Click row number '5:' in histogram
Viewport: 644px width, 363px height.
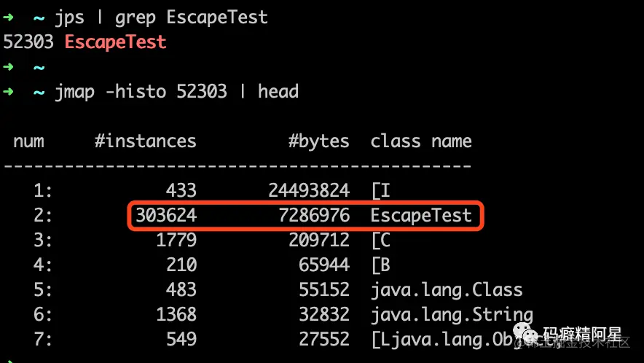43,290
